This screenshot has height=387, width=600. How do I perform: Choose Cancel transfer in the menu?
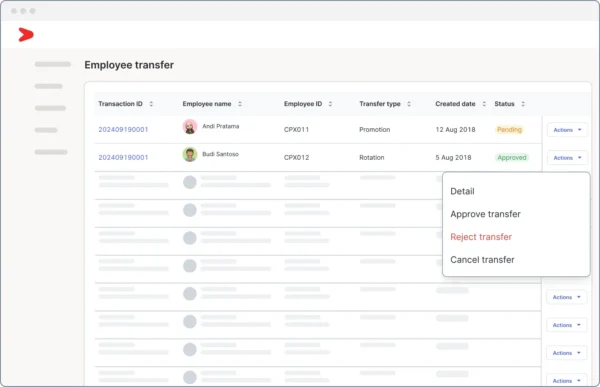point(482,260)
